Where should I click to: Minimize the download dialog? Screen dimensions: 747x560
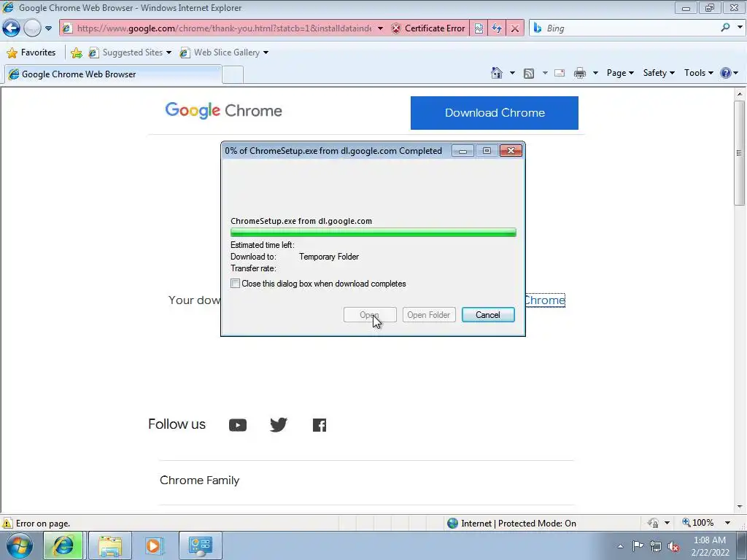462,151
